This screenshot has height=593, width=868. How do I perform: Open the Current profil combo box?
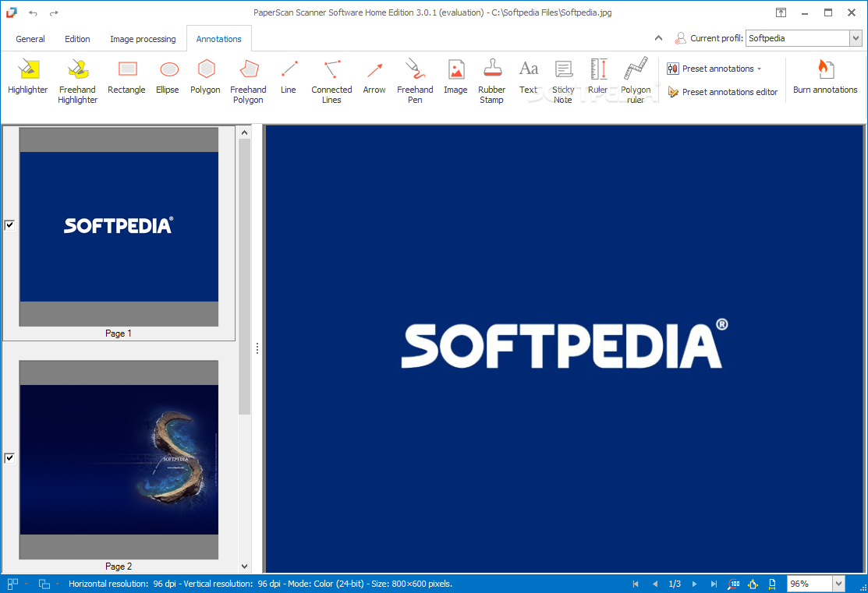(856, 38)
